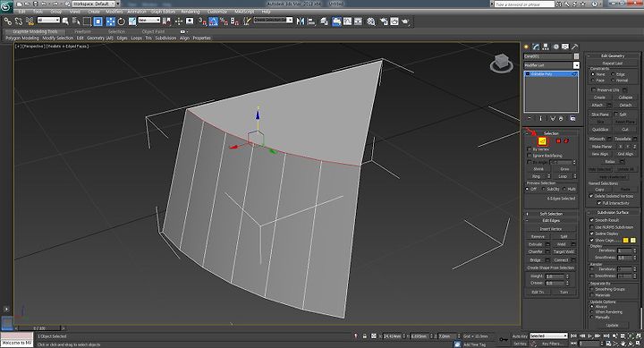Screen dimensions: 644x348
Task: Click the 3ds Max application logo button
Action: click(6, 5)
